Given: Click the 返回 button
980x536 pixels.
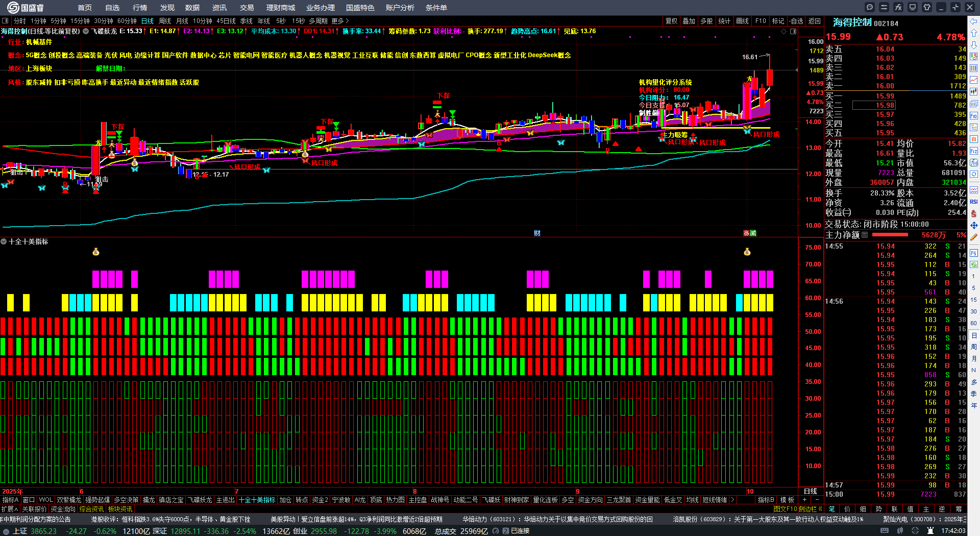Looking at the screenshot, I should tap(815, 21).
